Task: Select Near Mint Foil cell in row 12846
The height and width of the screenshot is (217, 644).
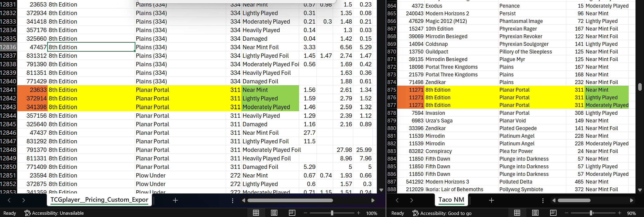Action: [270, 133]
